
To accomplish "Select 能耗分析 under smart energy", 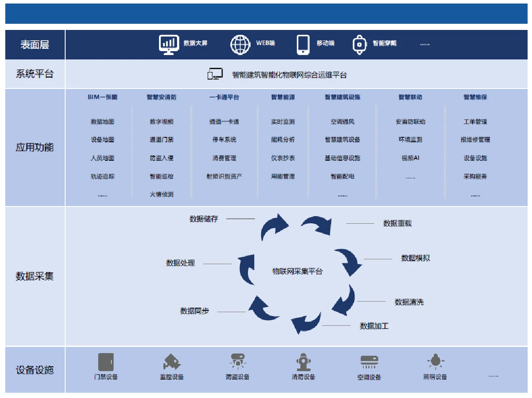I will 283,140.
